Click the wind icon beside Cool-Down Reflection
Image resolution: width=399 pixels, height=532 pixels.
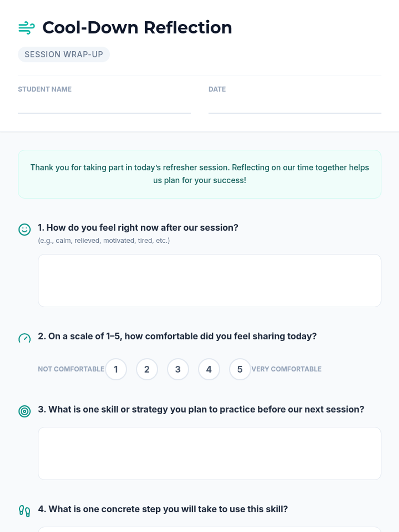click(x=27, y=28)
